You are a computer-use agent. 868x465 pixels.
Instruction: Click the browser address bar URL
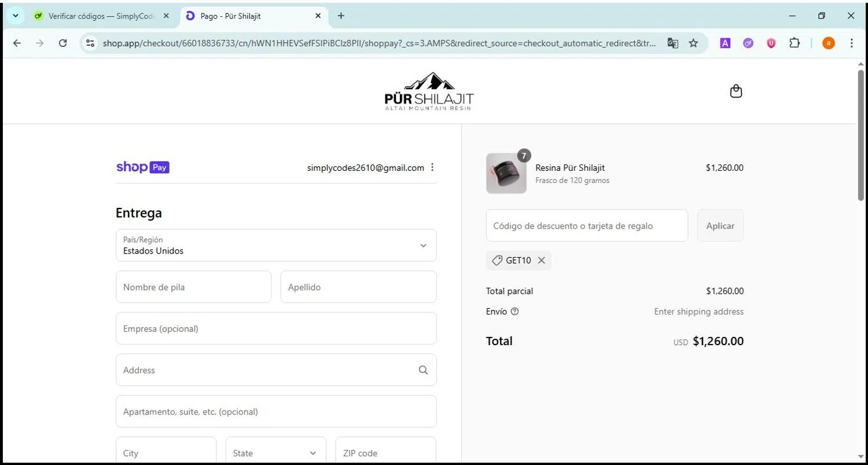pos(379,43)
